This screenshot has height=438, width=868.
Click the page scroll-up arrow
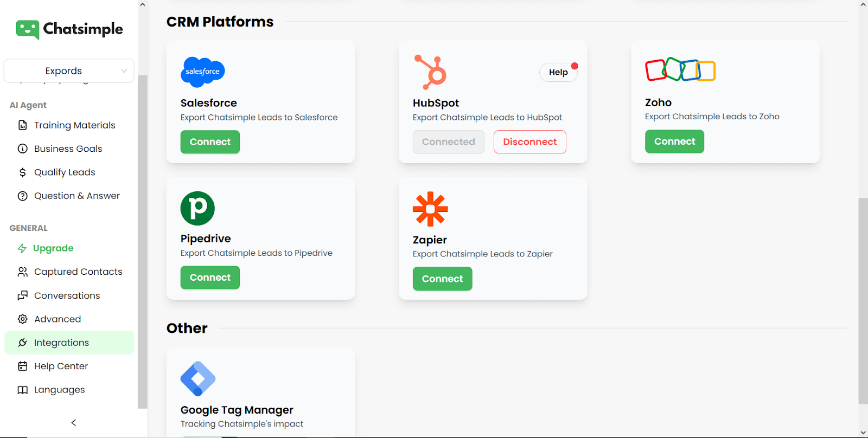863,5
